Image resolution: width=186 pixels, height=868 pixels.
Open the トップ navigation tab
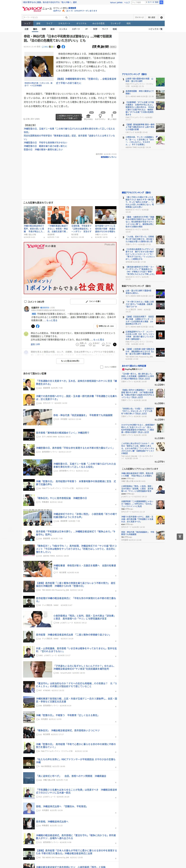tap(27, 24)
